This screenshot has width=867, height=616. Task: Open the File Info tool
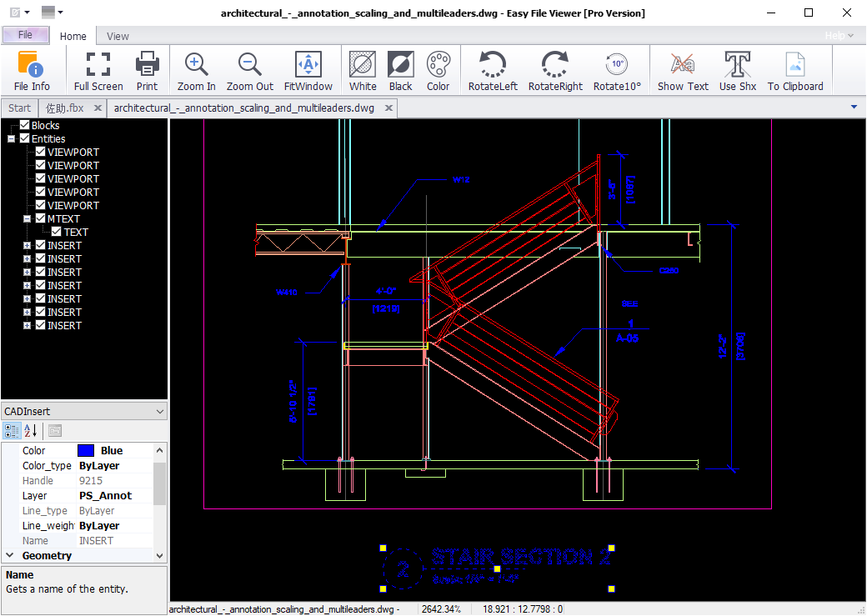coord(32,71)
